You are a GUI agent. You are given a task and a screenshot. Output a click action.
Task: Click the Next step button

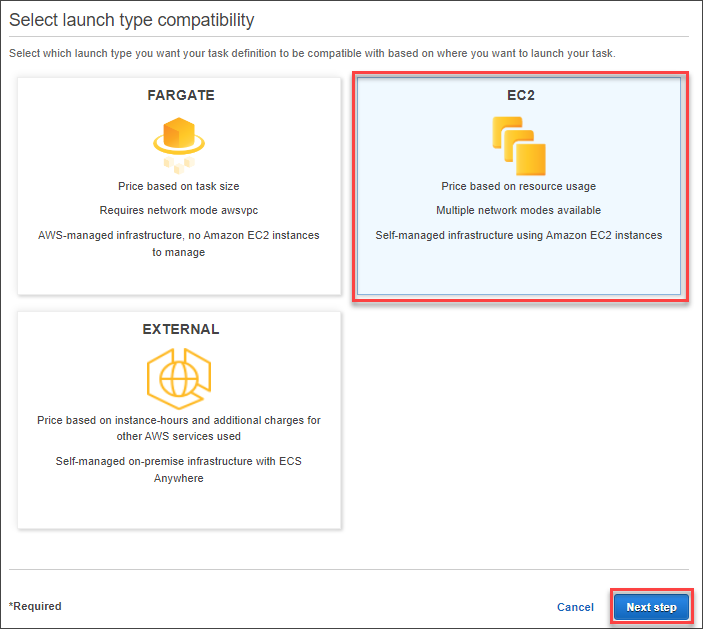[x=651, y=607]
